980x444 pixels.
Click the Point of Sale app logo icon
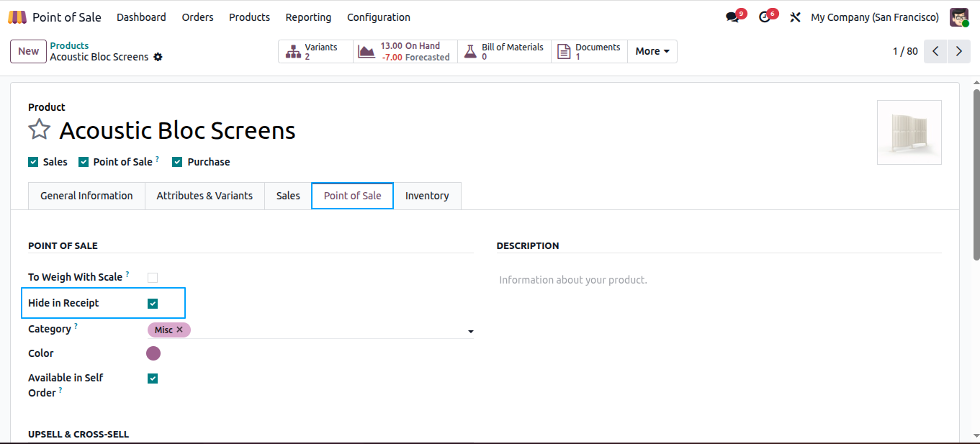pos(17,17)
